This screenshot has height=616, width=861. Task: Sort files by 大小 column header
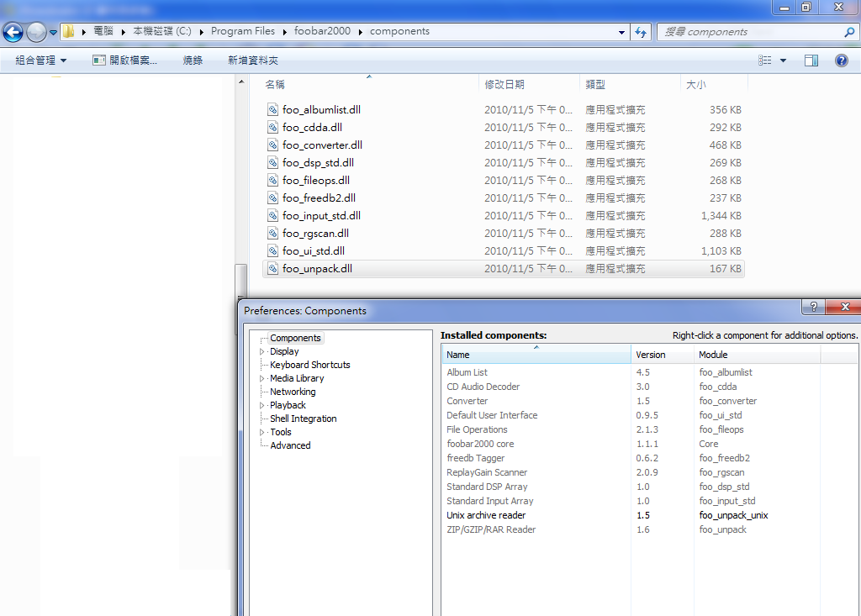[x=715, y=85]
